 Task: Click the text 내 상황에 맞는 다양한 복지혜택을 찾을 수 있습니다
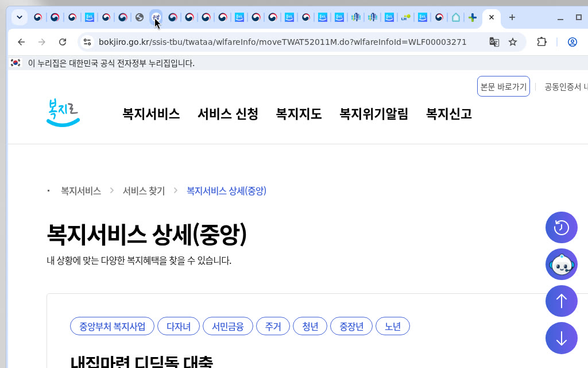pyautogui.click(x=139, y=260)
